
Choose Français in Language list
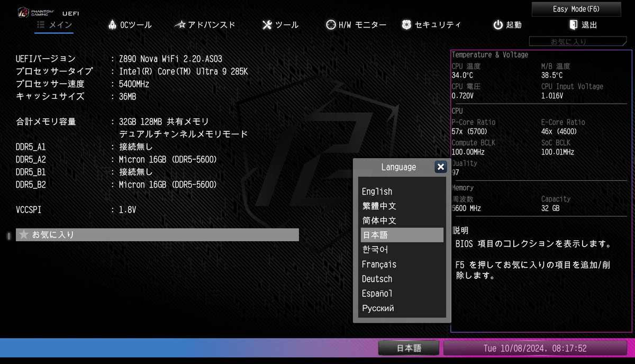(402, 264)
